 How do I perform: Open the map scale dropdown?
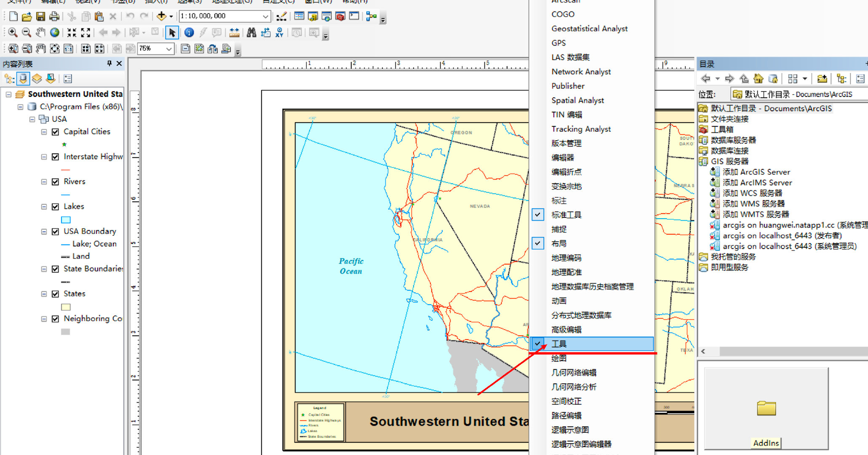coord(265,16)
